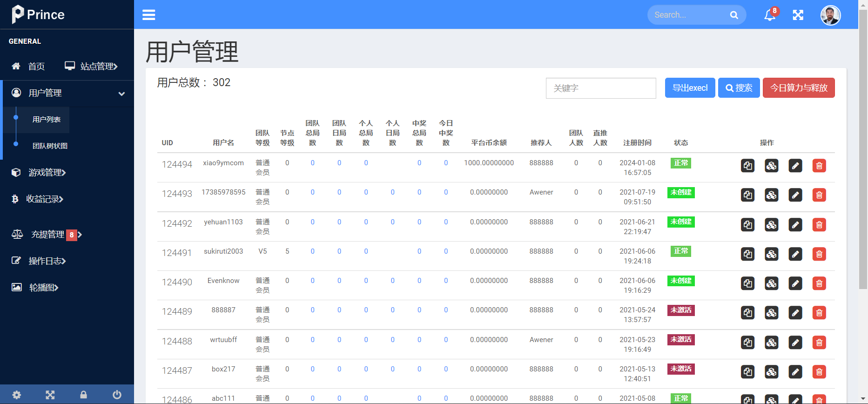Select 团队树状图 submenu item

pyautogui.click(x=50, y=146)
